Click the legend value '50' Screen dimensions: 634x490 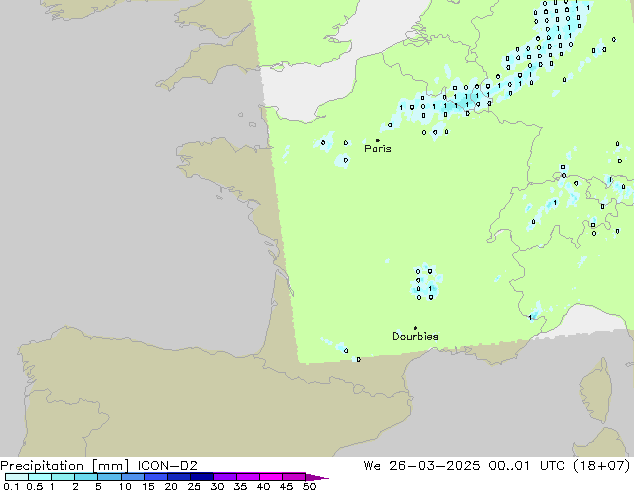(309, 486)
